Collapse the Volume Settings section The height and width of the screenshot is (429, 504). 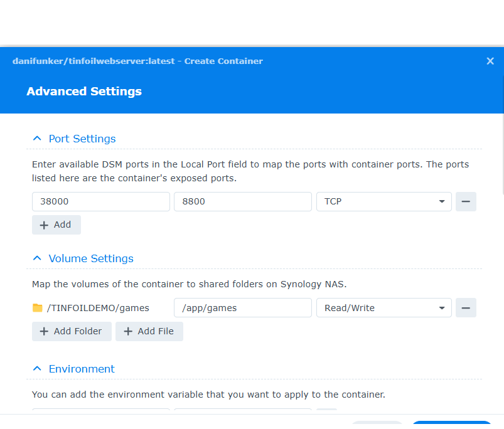pos(37,258)
